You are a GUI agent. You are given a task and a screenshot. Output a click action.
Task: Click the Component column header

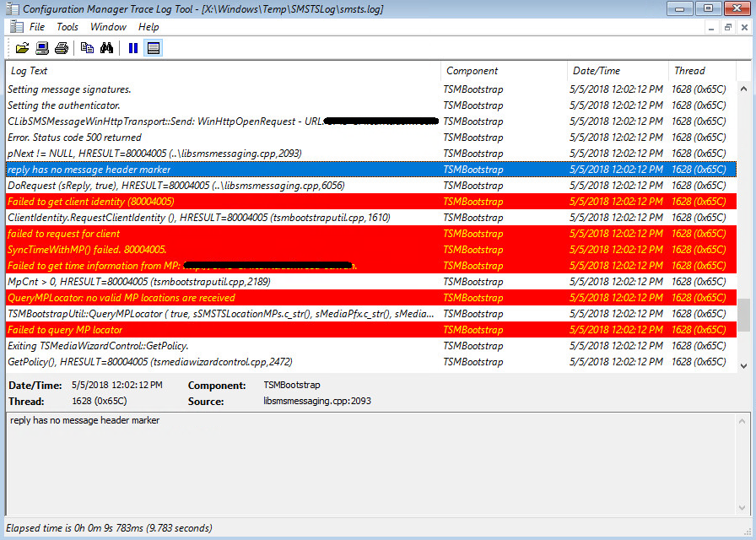pos(505,71)
